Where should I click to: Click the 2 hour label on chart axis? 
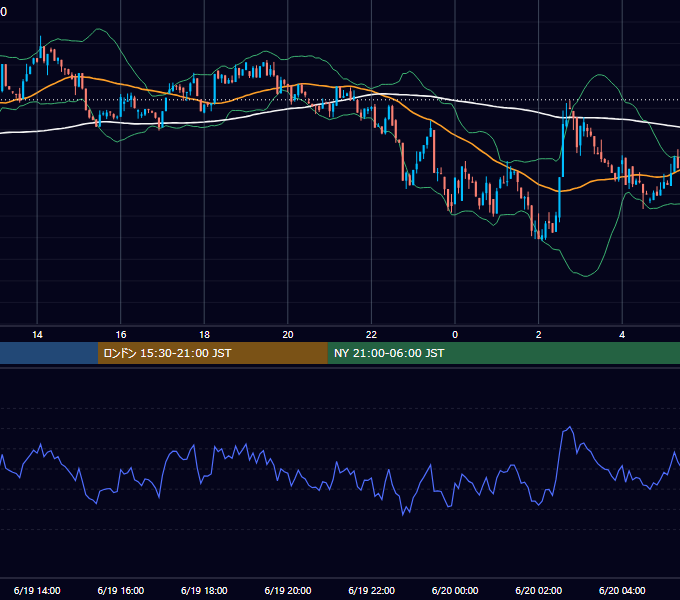[x=539, y=335]
